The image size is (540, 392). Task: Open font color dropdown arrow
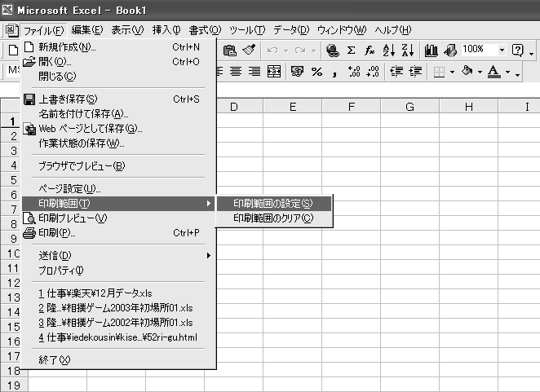click(x=507, y=73)
